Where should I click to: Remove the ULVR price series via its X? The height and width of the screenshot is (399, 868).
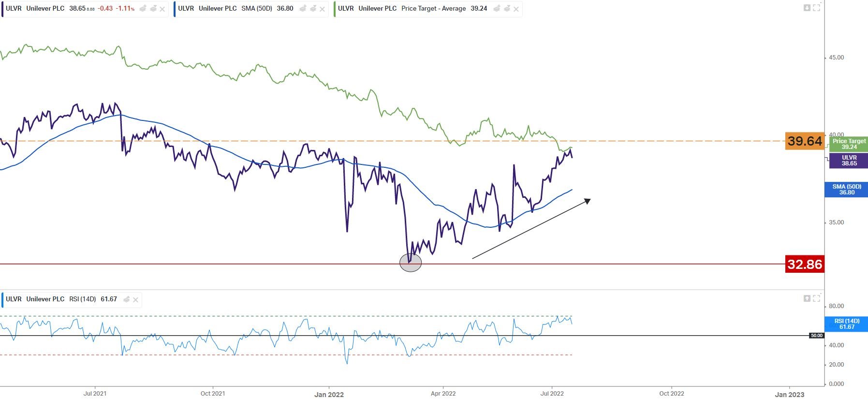(x=162, y=9)
